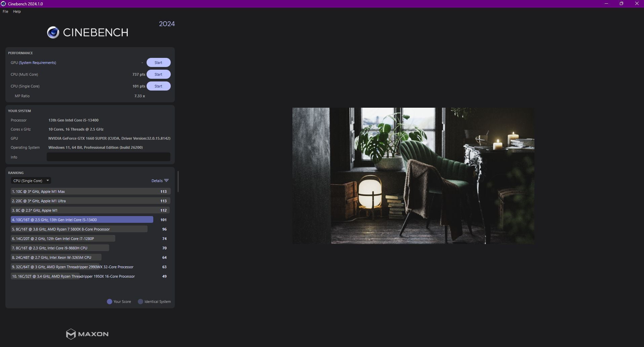Click the NVIDIA GeForce GTX 1660 SUPER text
This screenshot has height=347, width=644.
(109, 138)
